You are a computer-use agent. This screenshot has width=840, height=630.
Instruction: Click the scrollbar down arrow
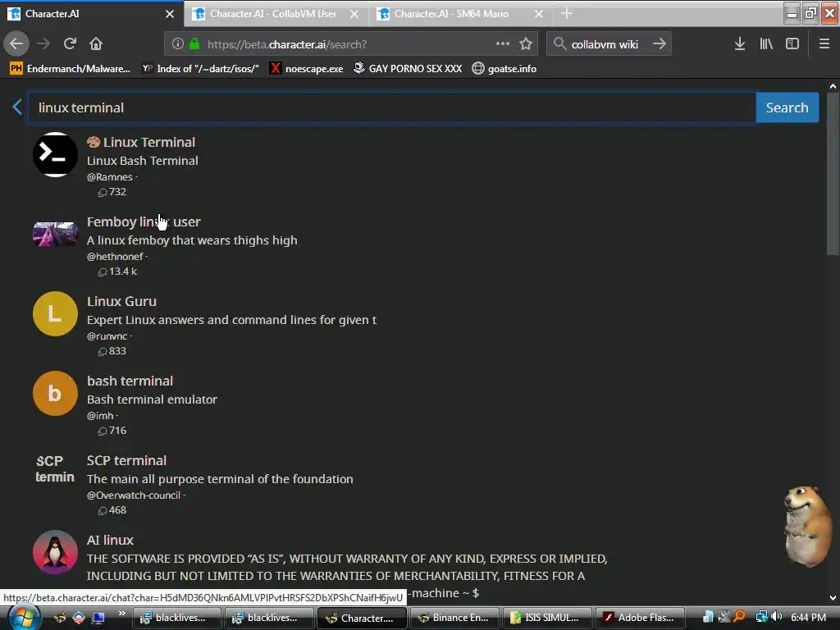(x=833, y=598)
